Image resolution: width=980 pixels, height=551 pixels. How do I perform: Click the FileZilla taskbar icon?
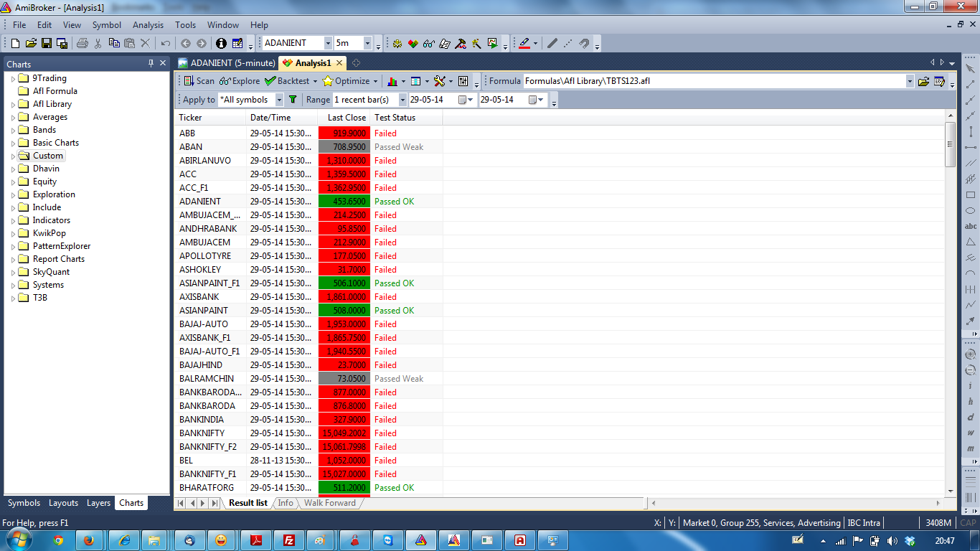[x=291, y=540]
